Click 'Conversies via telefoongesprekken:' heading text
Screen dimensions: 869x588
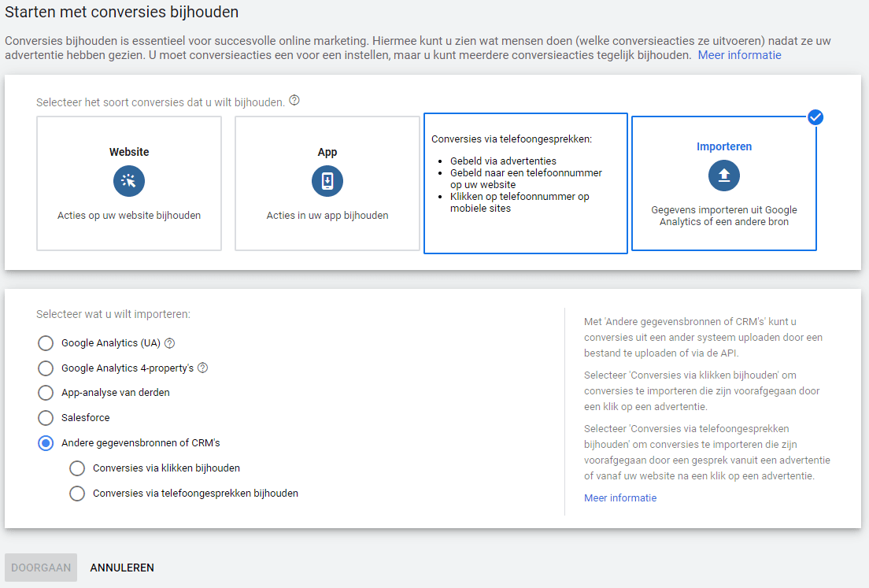(512, 139)
